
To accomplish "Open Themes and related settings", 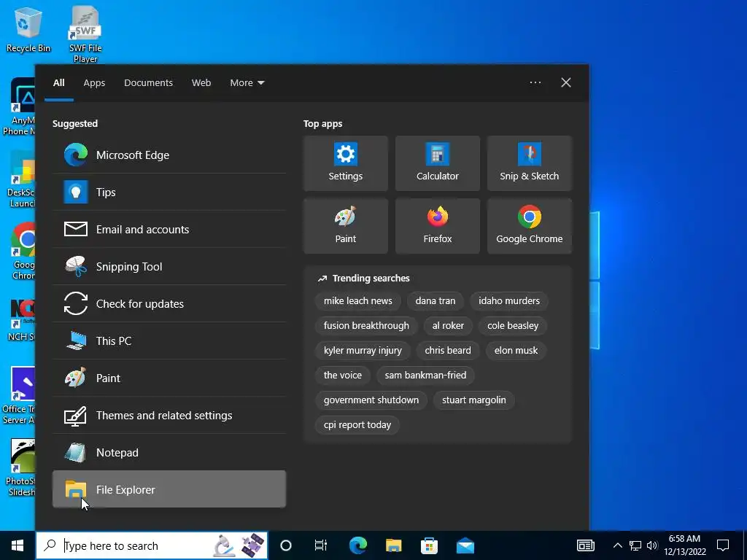I will pos(169,415).
